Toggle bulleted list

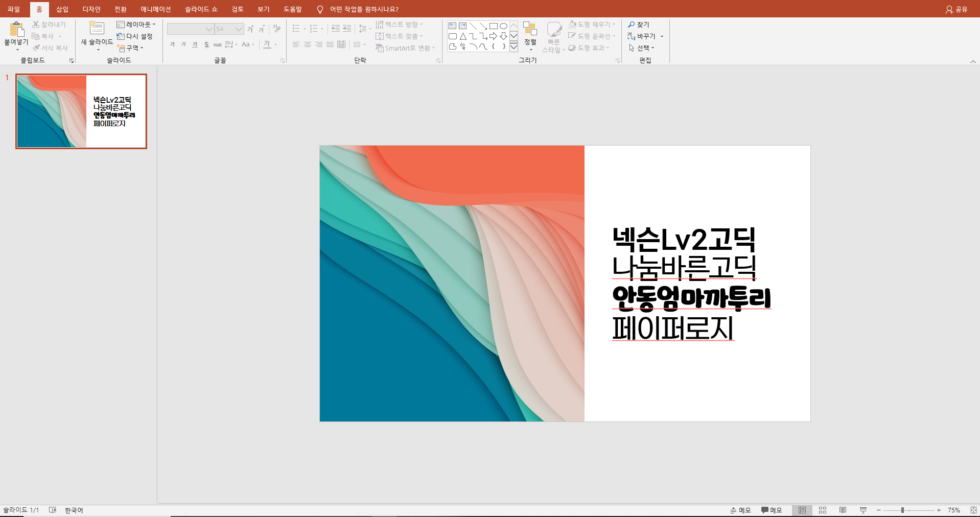coord(296,29)
